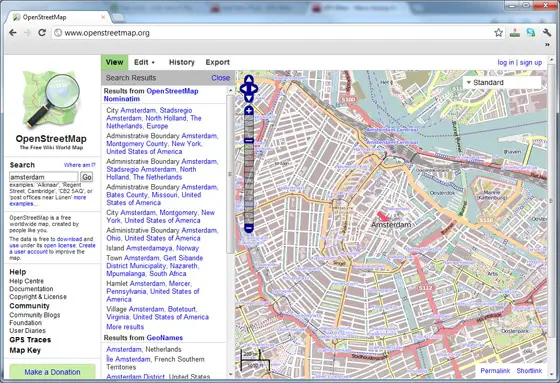Select Amsterdam, Bates County, Missouri result
Viewport: 560px width, 383px height.
tap(161, 195)
